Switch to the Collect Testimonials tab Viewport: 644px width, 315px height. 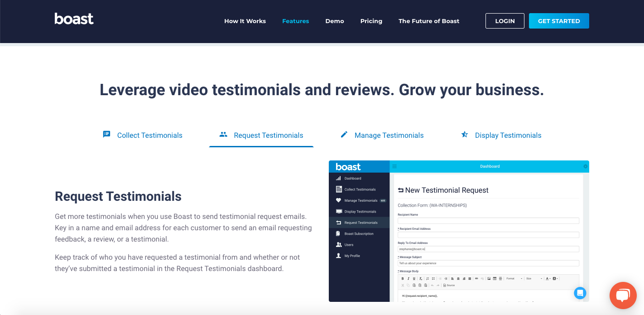(143, 135)
